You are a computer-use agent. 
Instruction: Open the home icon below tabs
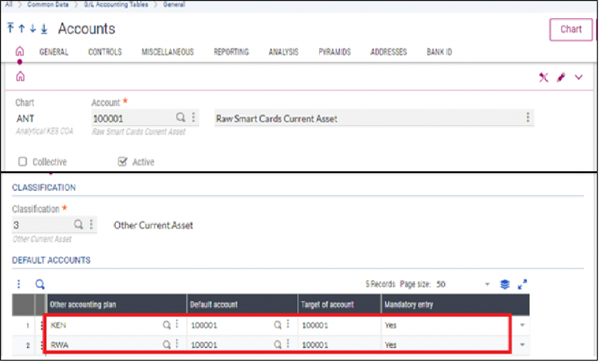[20, 77]
